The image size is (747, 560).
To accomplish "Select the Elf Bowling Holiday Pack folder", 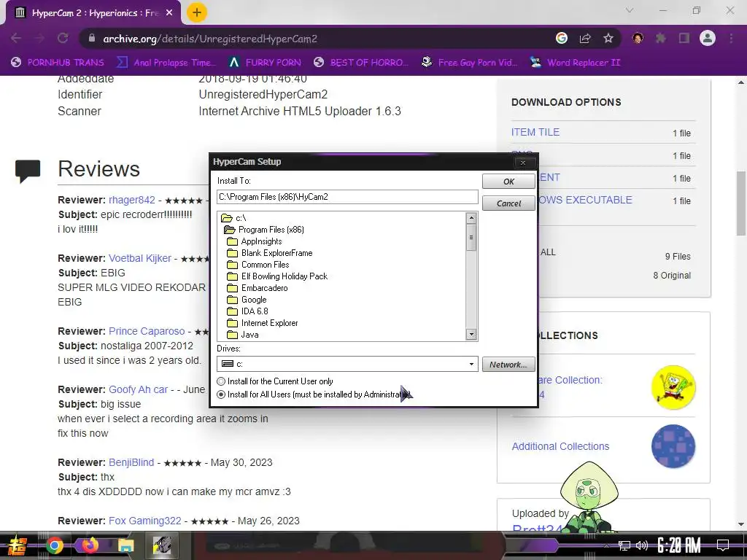I will pos(277,276).
